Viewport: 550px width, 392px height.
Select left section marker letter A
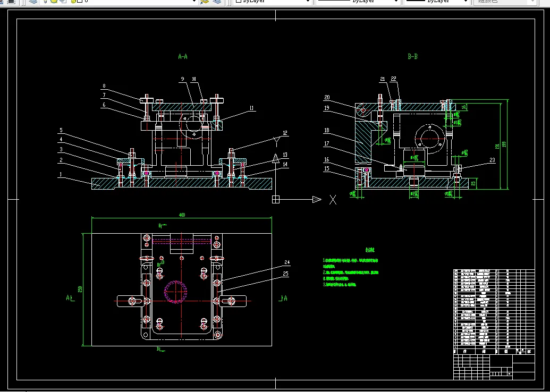68,297
